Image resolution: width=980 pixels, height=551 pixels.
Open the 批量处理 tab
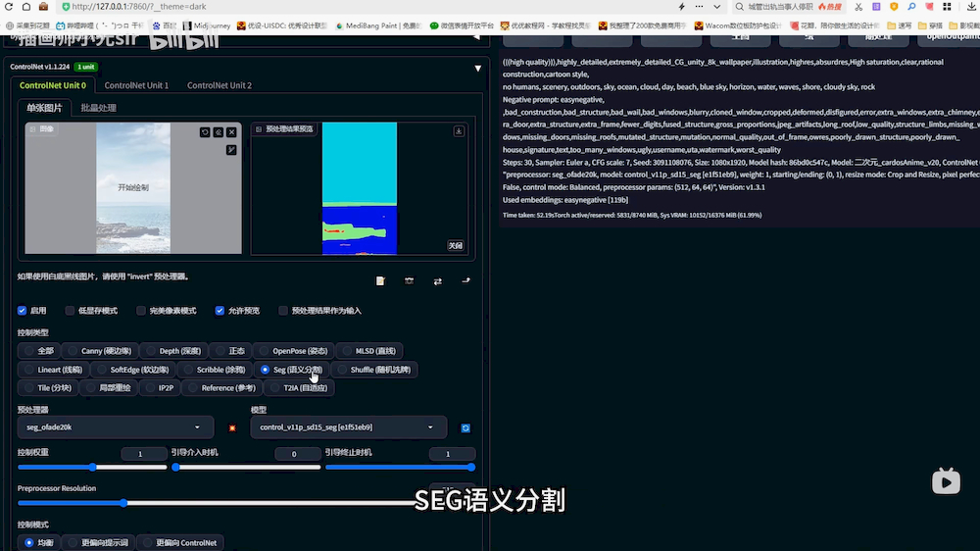tap(98, 108)
